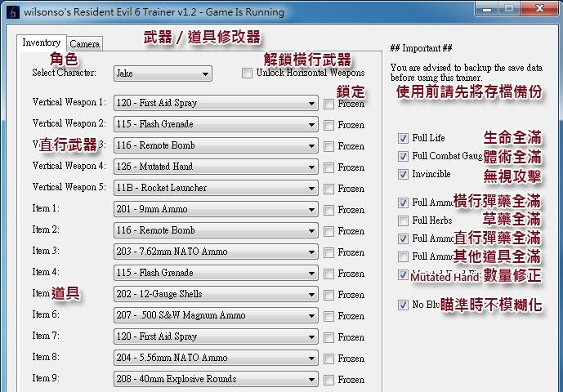Viewport: 563px width, 392px height.
Task: Disable the Invincible checkbox
Action: 403,174
